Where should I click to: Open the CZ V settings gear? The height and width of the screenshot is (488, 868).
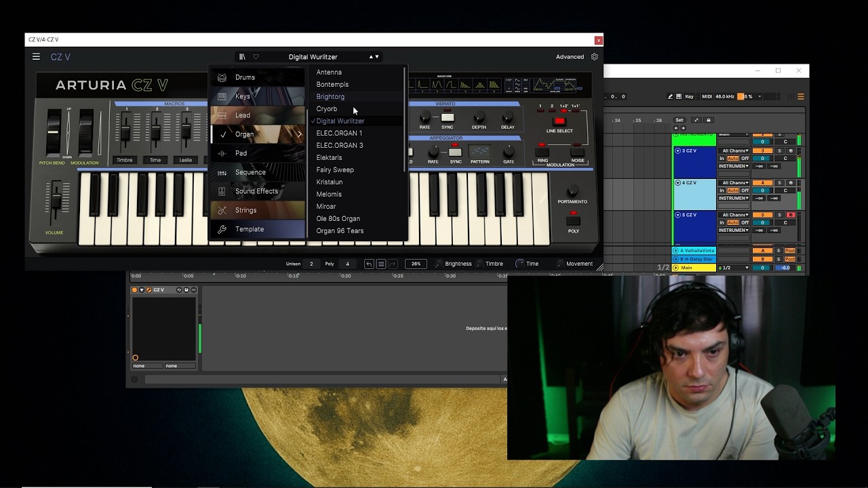[595, 57]
